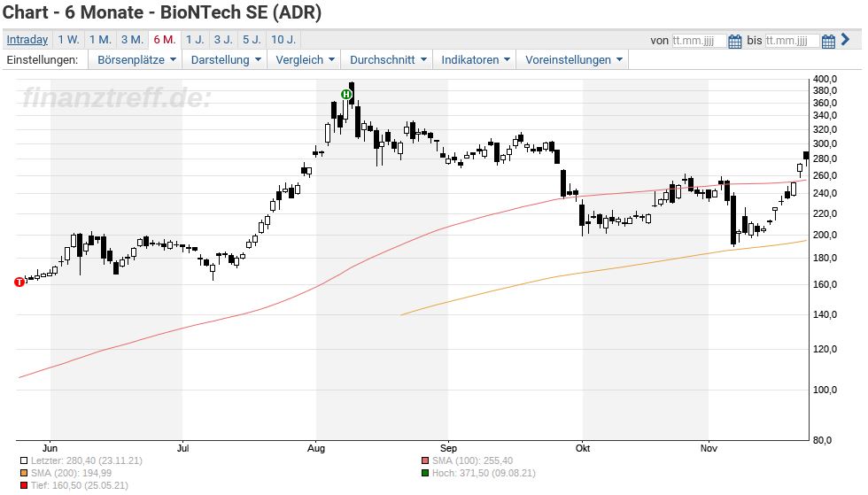Image resolution: width=868 pixels, height=495 pixels.
Task: Open the Voreinstellungen dropdown
Action: point(574,60)
